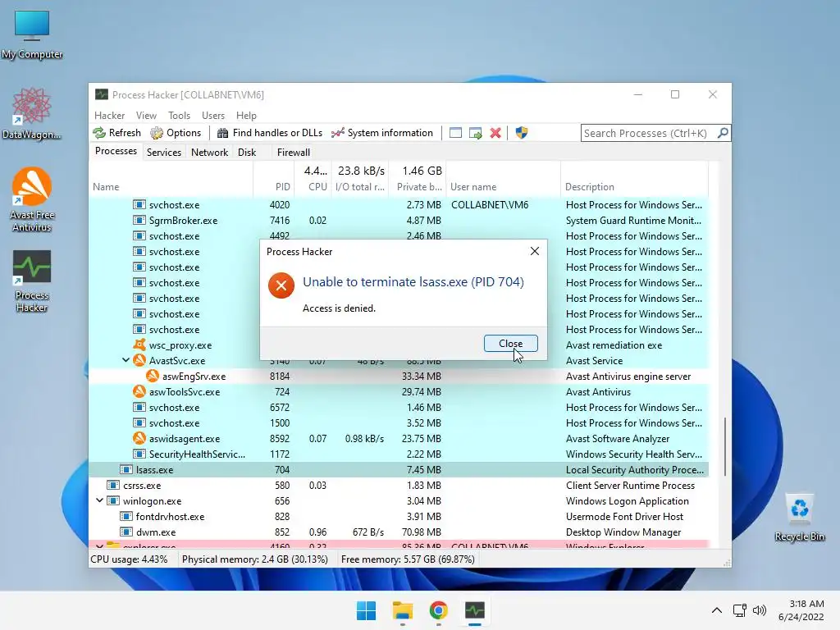The width and height of the screenshot is (840, 630).
Task: Click the AvastSvc.exe Avast icon
Action: [x=139, y=361]
